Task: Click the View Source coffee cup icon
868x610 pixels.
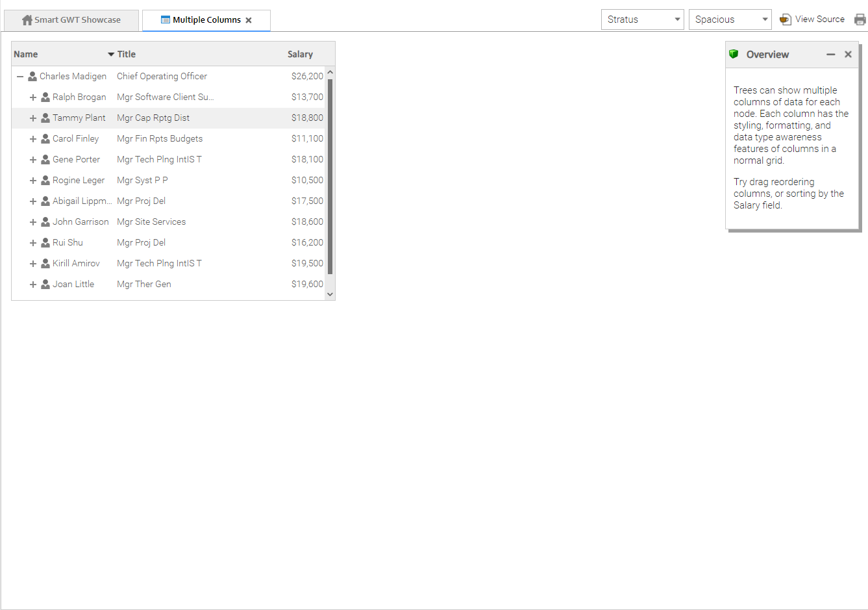Action: pyautogui.click(x=785, y=19)
